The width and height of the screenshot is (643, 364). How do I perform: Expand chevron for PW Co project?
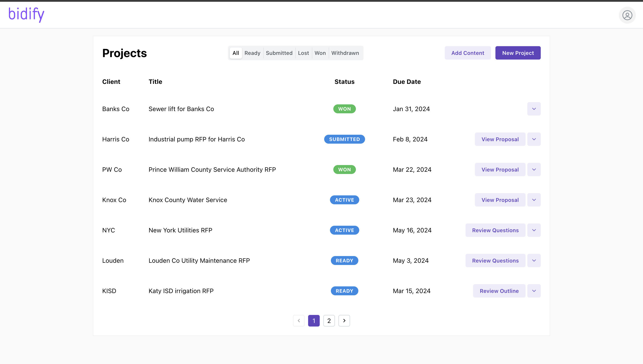(534, 170)
